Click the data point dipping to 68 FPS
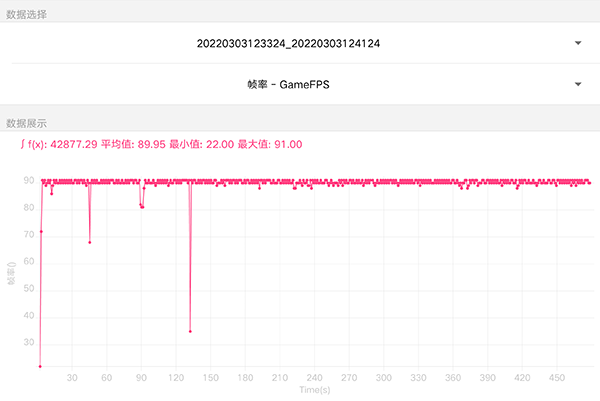 click(x=90, y=242)
